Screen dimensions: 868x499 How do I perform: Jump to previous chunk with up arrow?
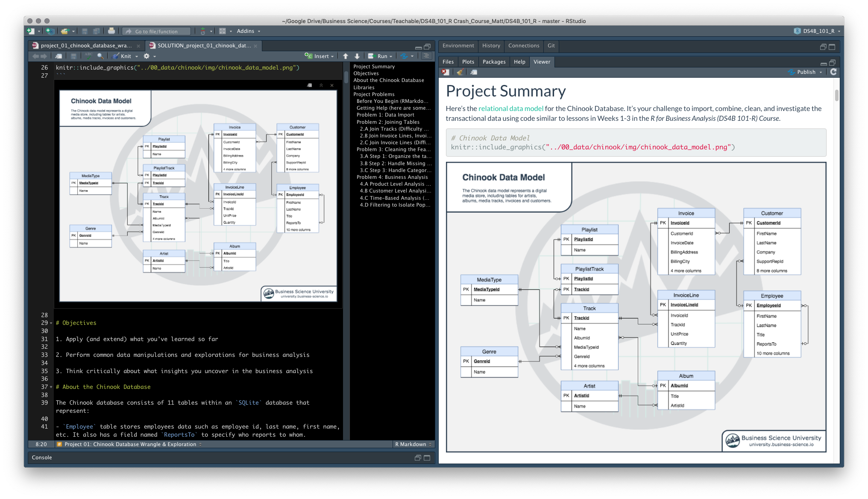point(346,56)
